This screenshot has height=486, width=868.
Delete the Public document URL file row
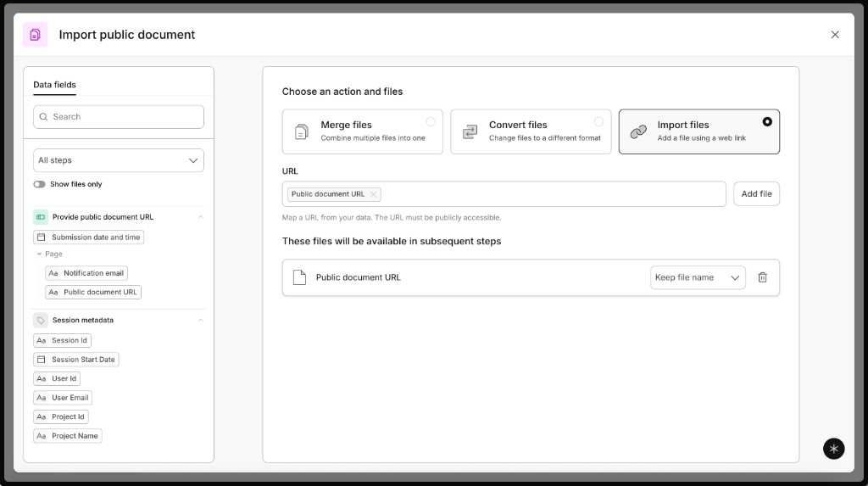coord(762,277)
